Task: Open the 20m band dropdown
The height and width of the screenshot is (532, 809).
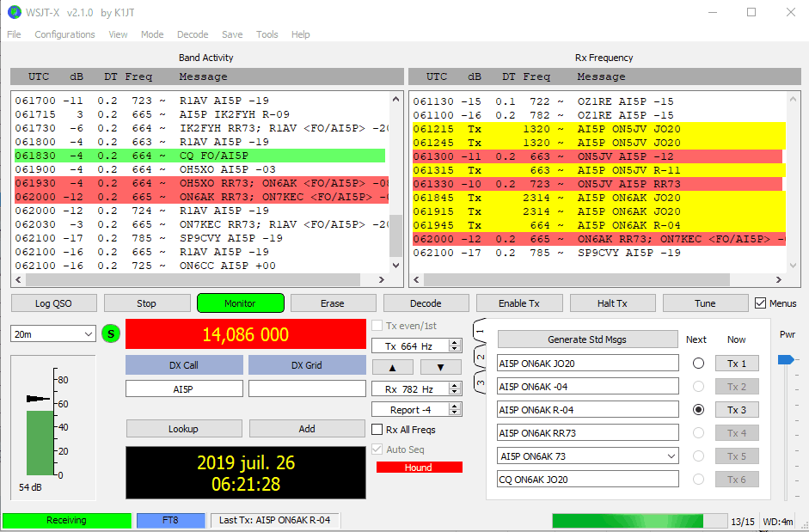Action: point(53,334)
